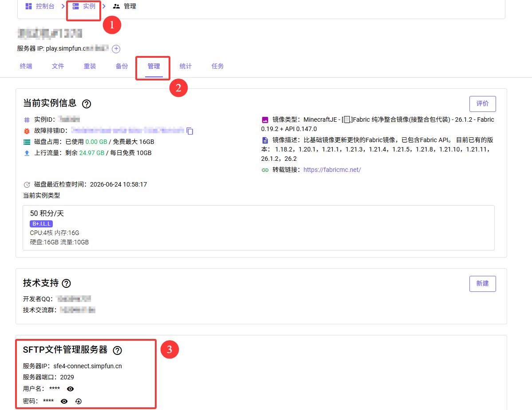532x410 pixels.
Task: Open help icon next to 技术支持
Action: pyautogui.click(x=67, y=283)
